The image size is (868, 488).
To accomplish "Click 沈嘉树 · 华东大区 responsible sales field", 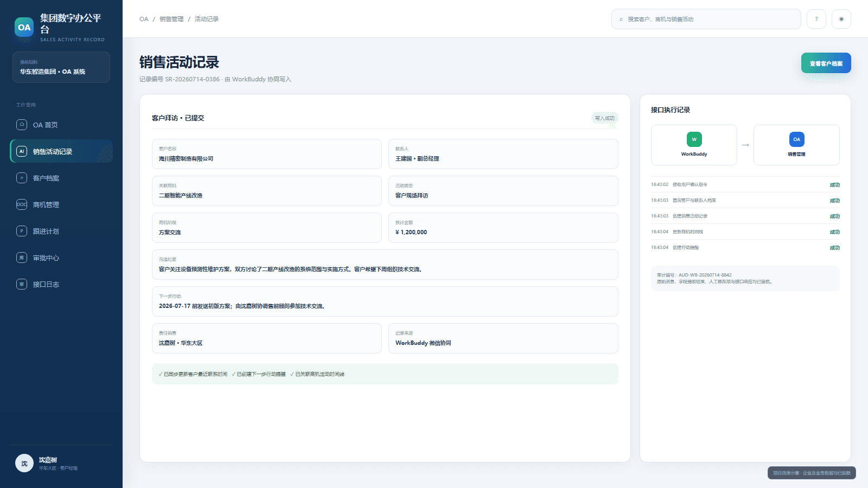I will (x=267, y=338).
